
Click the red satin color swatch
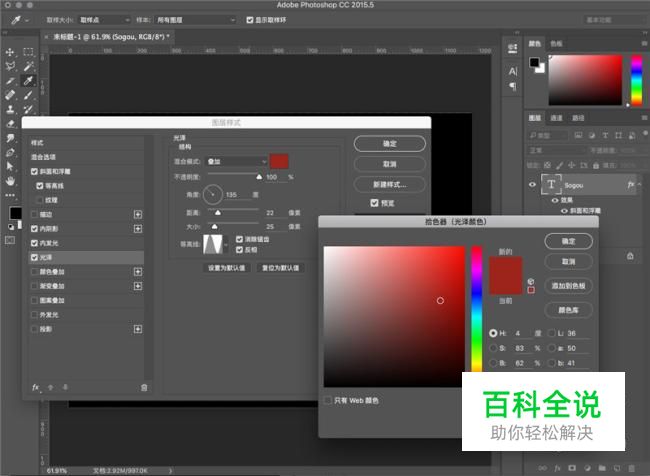[279, 161]
